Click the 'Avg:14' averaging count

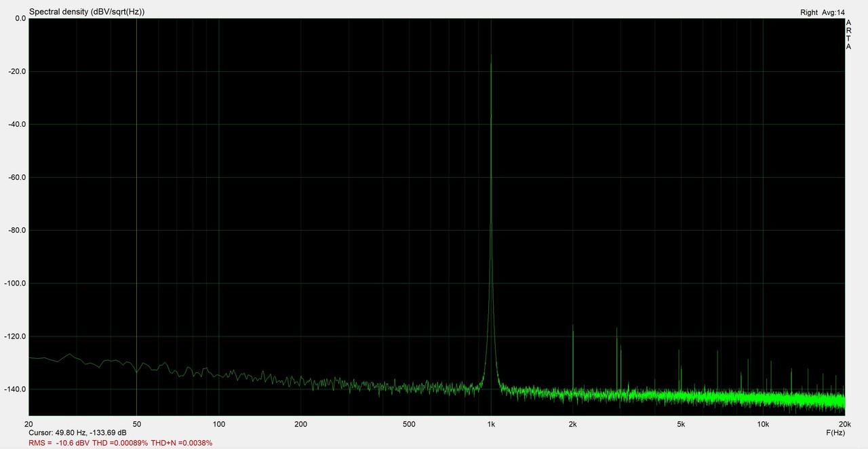pos(833,12)
